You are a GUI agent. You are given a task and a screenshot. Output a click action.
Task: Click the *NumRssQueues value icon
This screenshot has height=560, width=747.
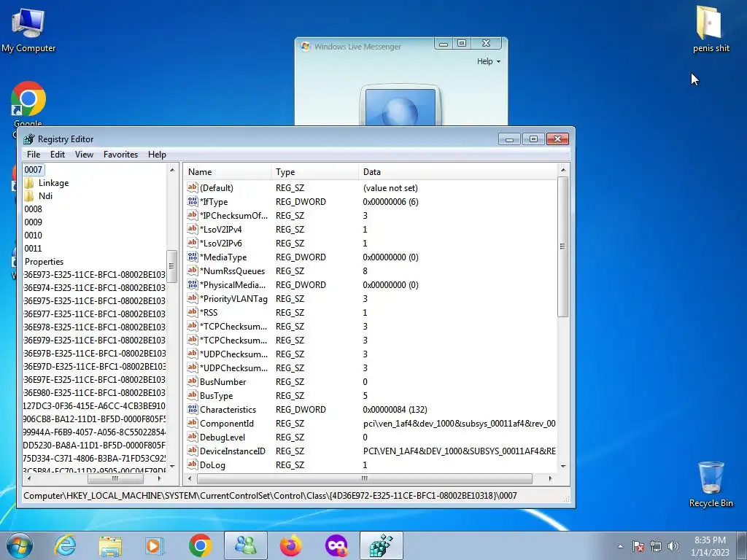point(193,271)
